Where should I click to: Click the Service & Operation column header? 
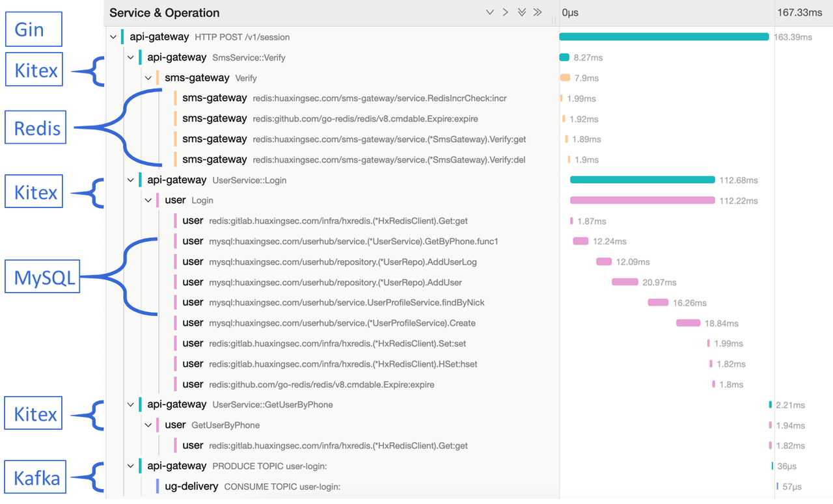(x=165, y=12)
